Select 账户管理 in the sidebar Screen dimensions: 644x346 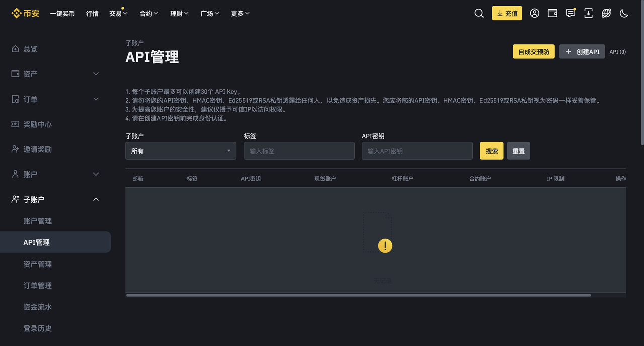pyautogui.click(x=38, y=221)
